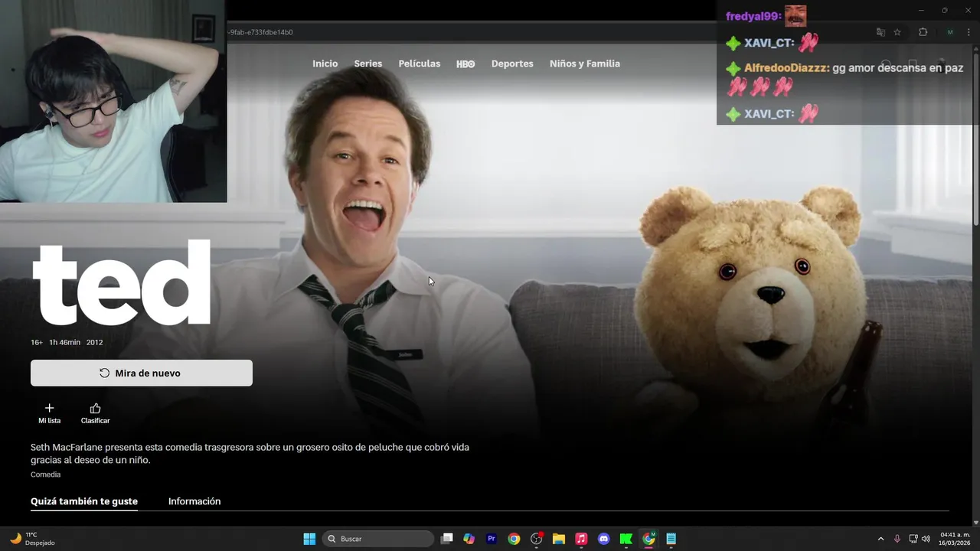Click the fredyal99 chat username
Screen dimensions: 980x551
(x=753, y=16)
